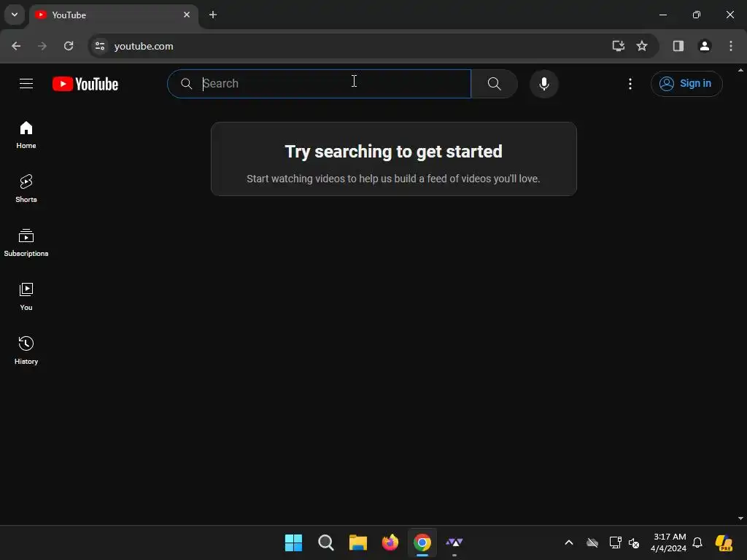Select the YouTube browser tab
The width and height of the screenshot is (747, 560).
coord(113,15)
